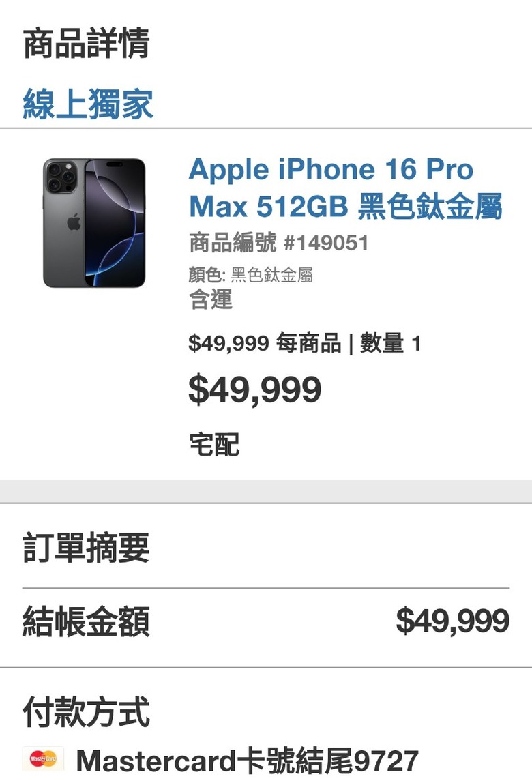
Task: Select the 線上獨家 section link
Action: point(88,104)
